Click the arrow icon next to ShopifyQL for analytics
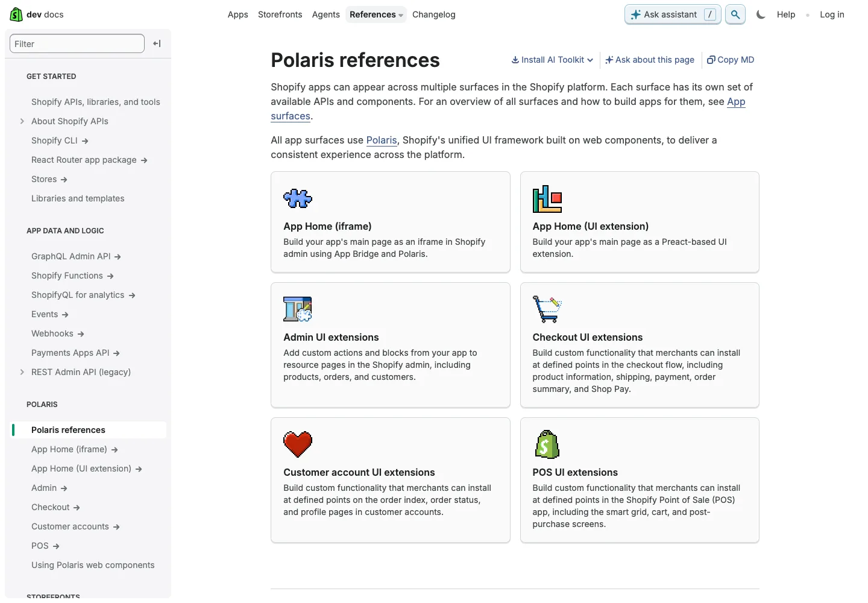868x603 pixels. coord(132,295)
